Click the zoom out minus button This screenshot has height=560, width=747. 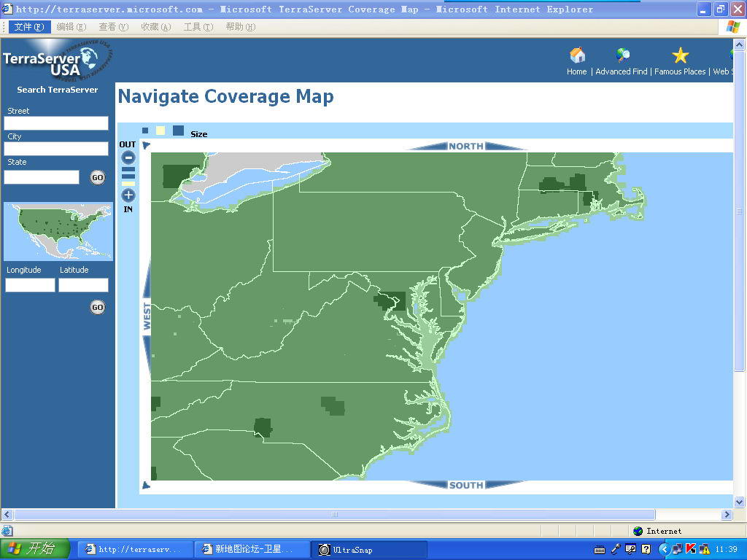click(x=128, y=157)
